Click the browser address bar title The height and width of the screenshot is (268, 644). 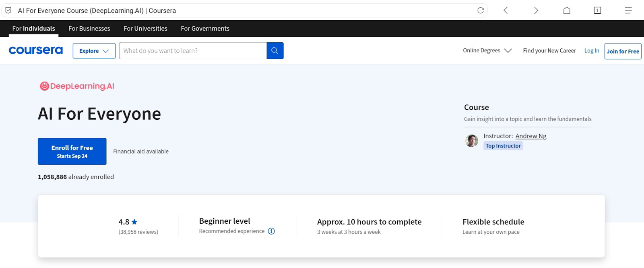coord(97,10)
